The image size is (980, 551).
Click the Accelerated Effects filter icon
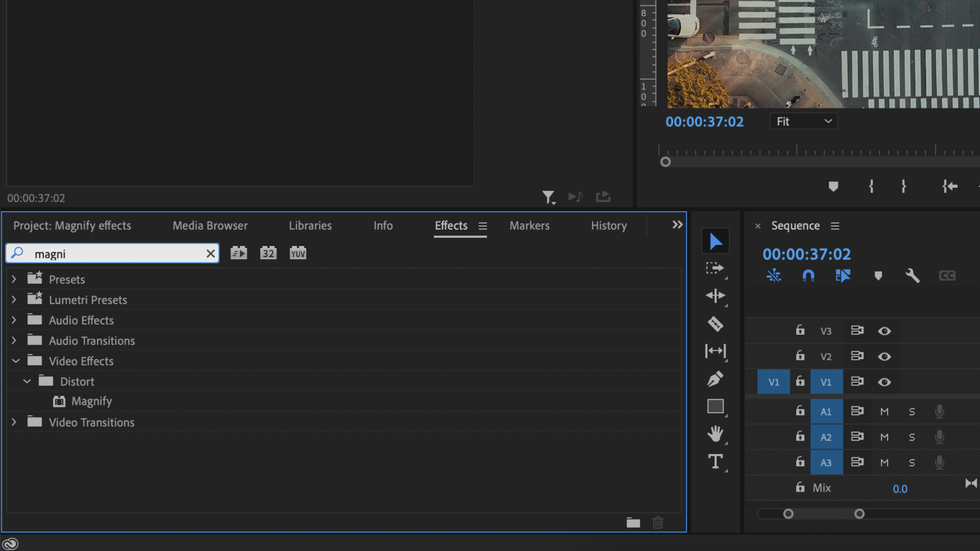pos(239,253)
